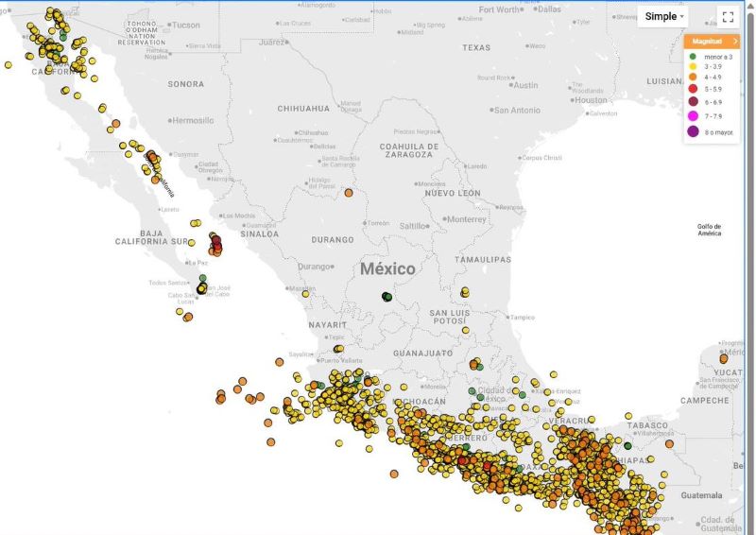Click purple '8 o mayor' legend entry
Screen dimensions: 756x535
pos(712,131)
